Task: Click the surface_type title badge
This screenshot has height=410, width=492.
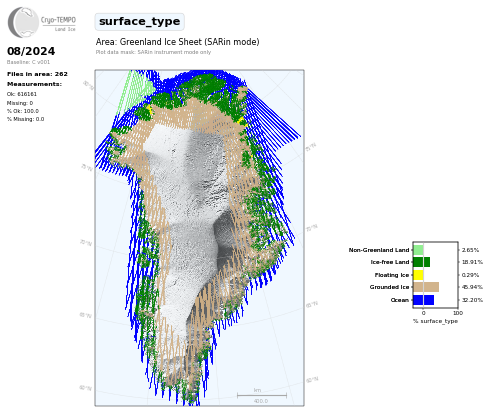Action: click(x=139, y=22)
